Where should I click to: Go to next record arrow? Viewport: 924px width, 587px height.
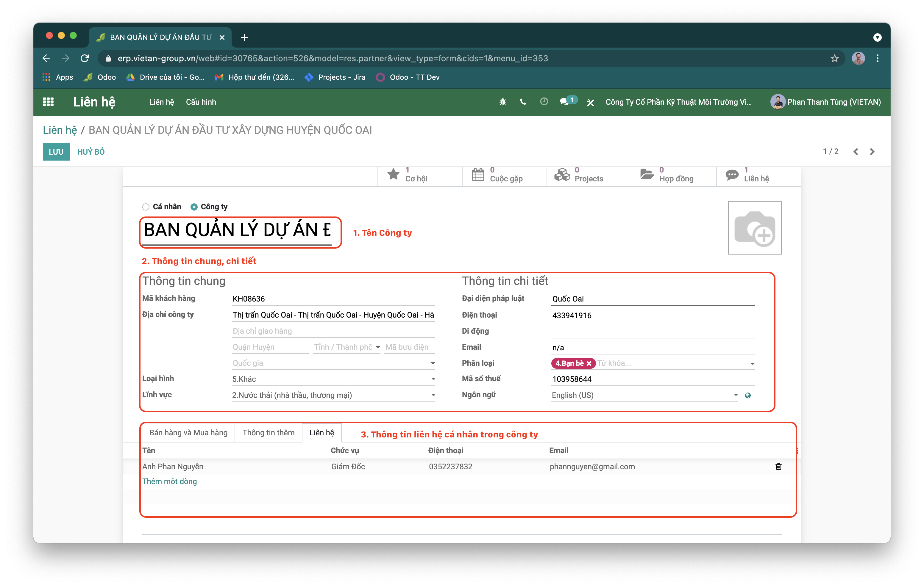(x=872, y=152)
